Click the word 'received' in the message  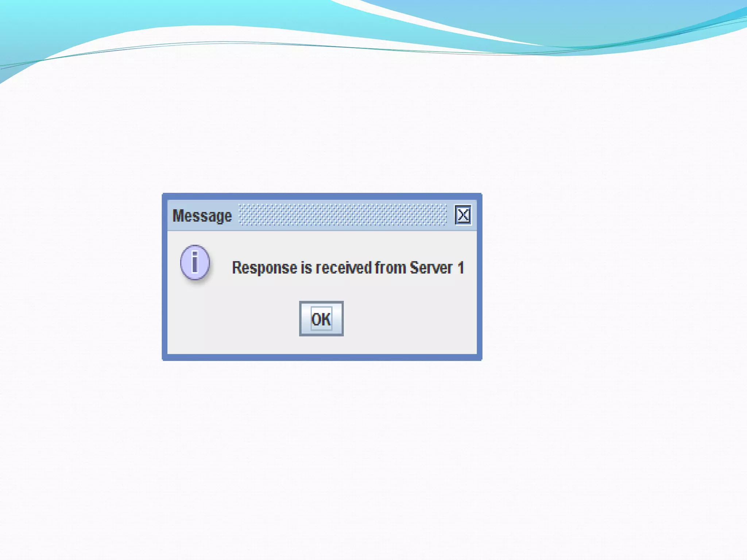point(343,268)
